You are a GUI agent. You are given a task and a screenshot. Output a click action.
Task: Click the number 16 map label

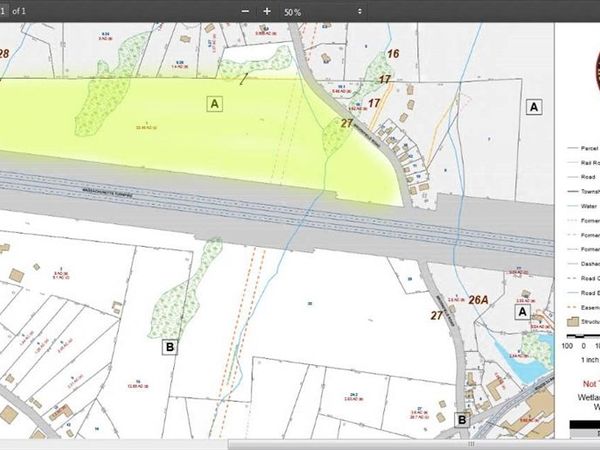393,54
